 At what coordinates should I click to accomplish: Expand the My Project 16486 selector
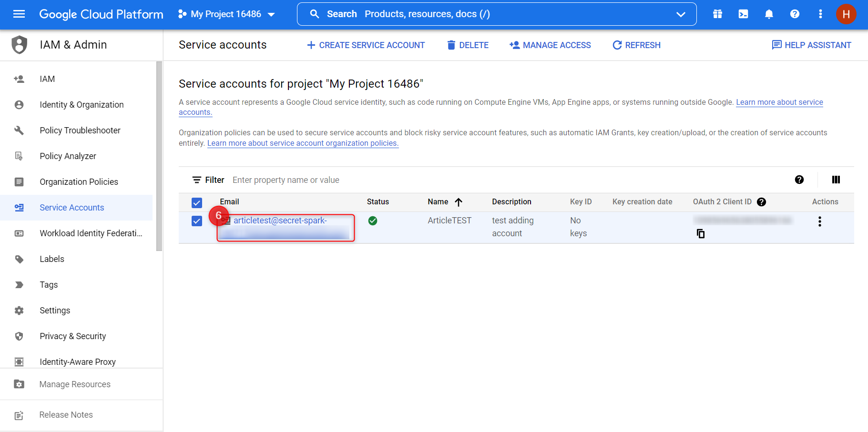pyautogui.click(x=226, y=14)
